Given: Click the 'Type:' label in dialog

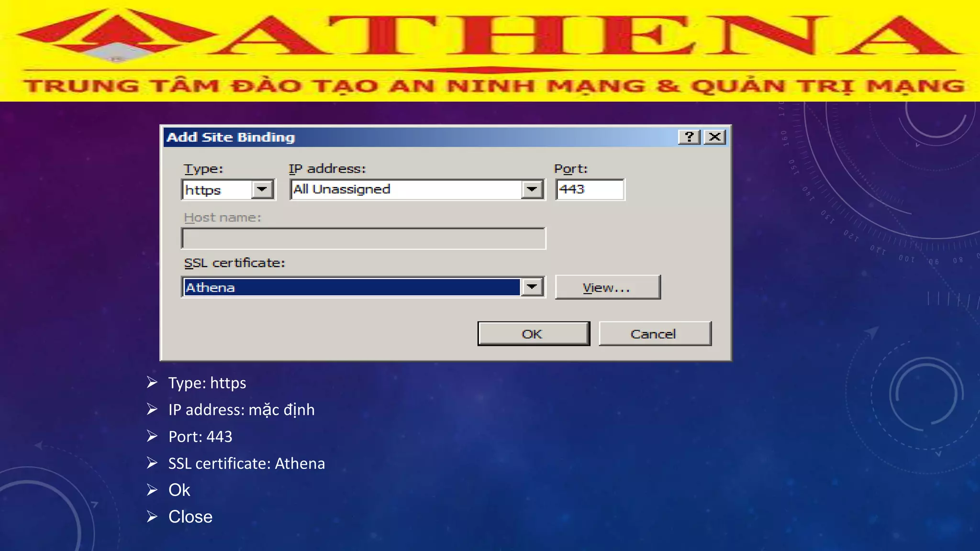Looking at the screenshot, I should [x=203, y=169].
